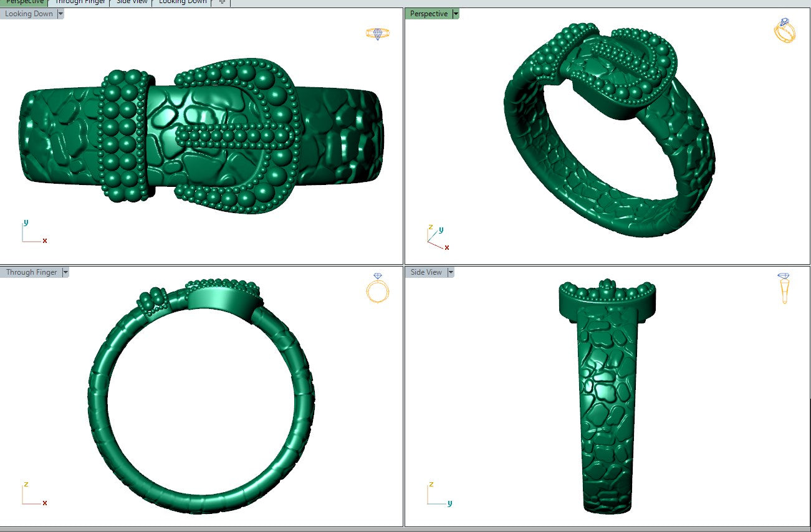Expand the Perspective viewport menu arrow
This screenshot has height=532, width=811.
[456, 14]
